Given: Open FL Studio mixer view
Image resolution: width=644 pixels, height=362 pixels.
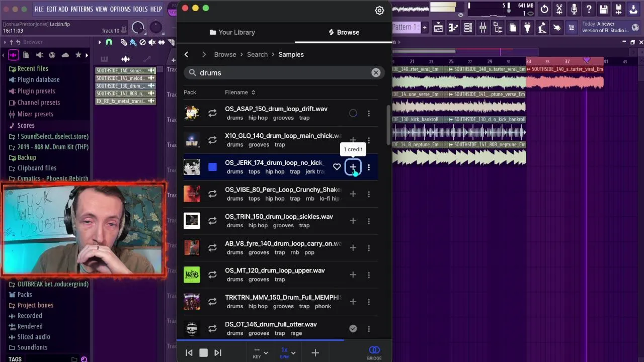Looking at the screenshot, I should pyautogui.click(x=482, y=28).
